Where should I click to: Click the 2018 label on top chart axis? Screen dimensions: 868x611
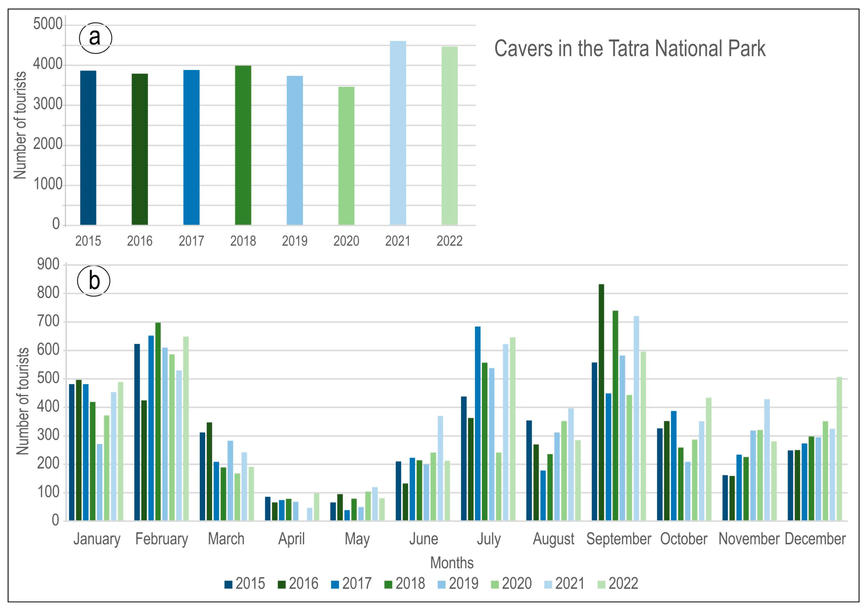click(x=243, y=241)
